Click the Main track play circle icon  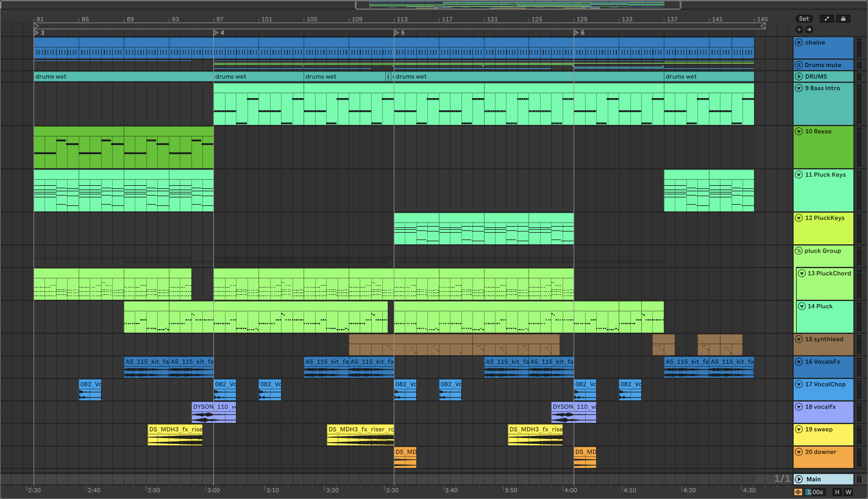tap(799, 479)
